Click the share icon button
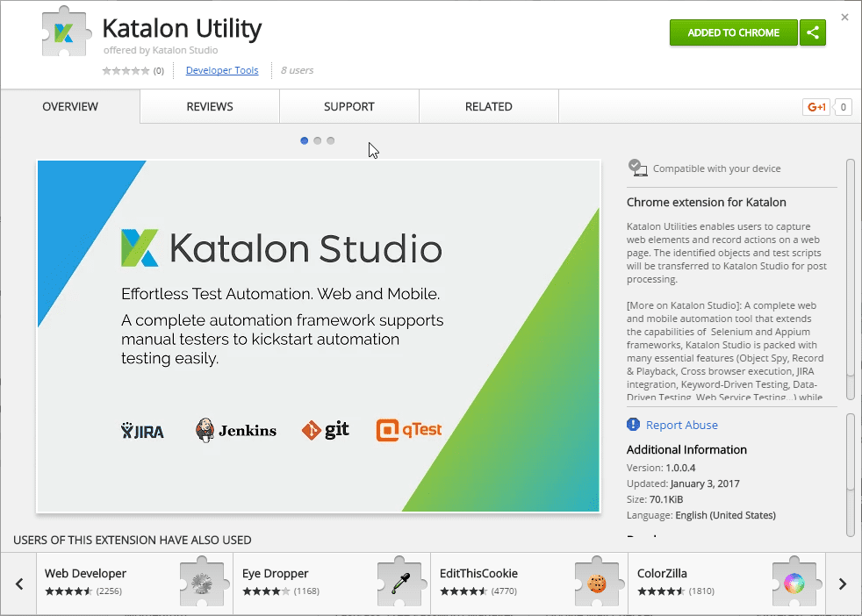 813,32
